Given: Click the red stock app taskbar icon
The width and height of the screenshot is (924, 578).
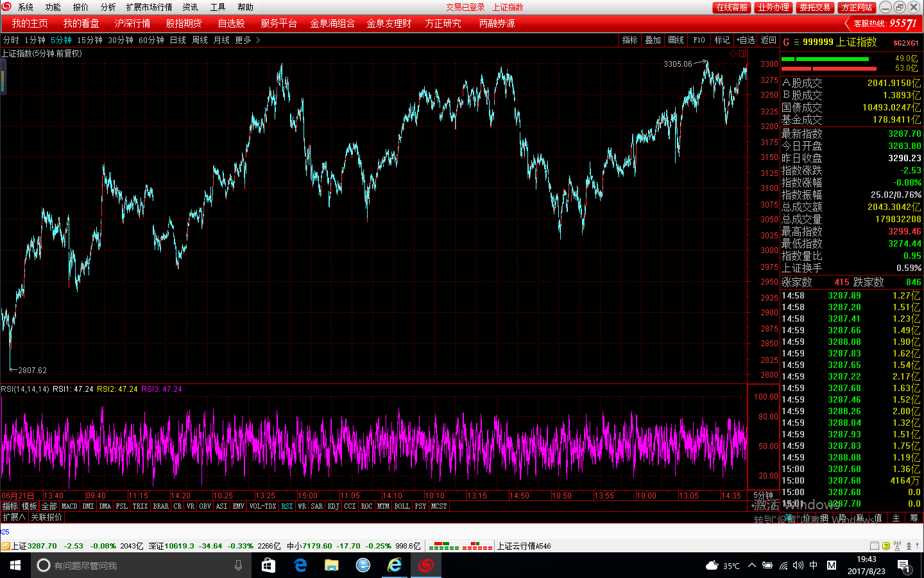Looking at the screenshot, I should [426, 565].
